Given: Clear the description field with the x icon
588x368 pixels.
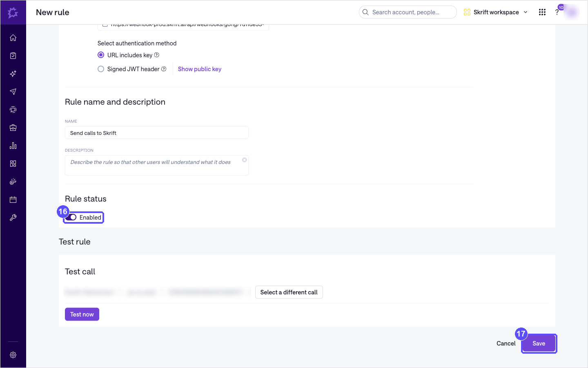Looking at the screenshot, I should pyautogui.click(x=244, y=160).
